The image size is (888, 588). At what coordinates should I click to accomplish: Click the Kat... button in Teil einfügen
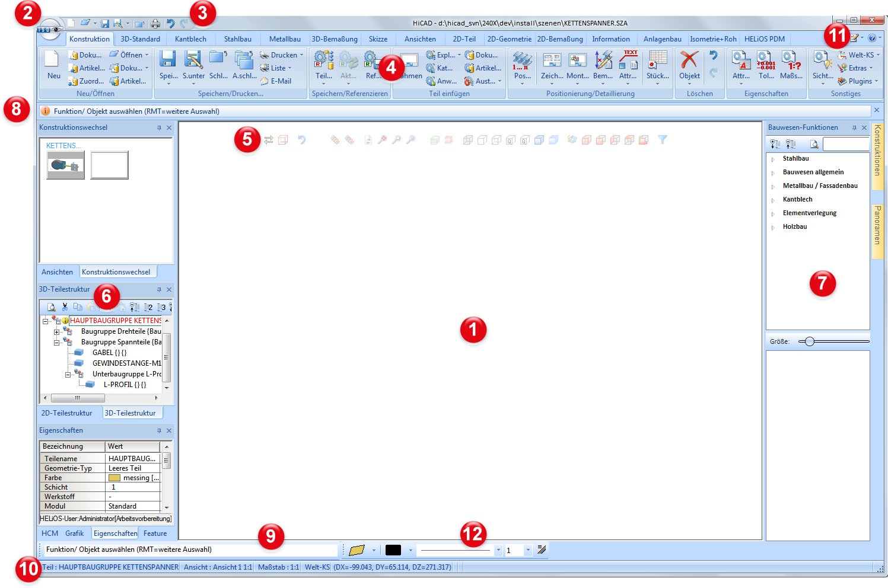click(440, 68)
